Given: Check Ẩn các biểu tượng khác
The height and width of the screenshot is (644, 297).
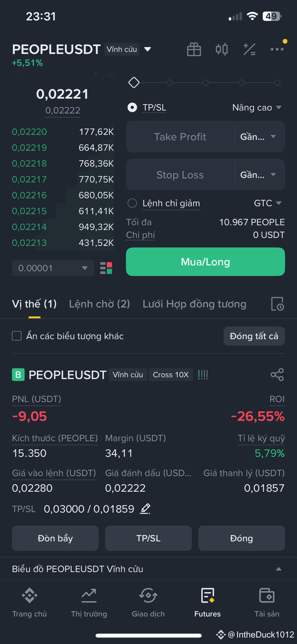Looking at the screenshot, I should click(17, 336).
